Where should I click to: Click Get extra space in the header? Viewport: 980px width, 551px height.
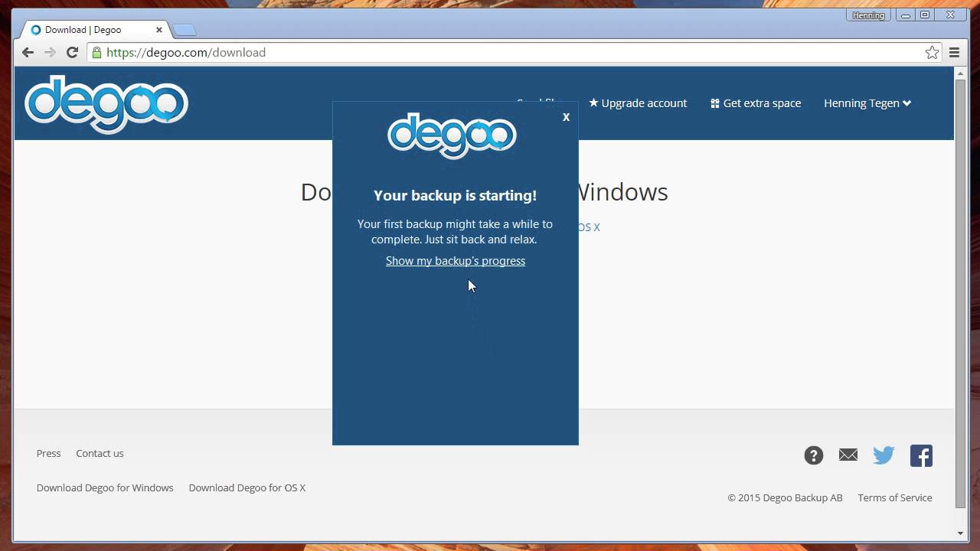[x=756, y=103]
